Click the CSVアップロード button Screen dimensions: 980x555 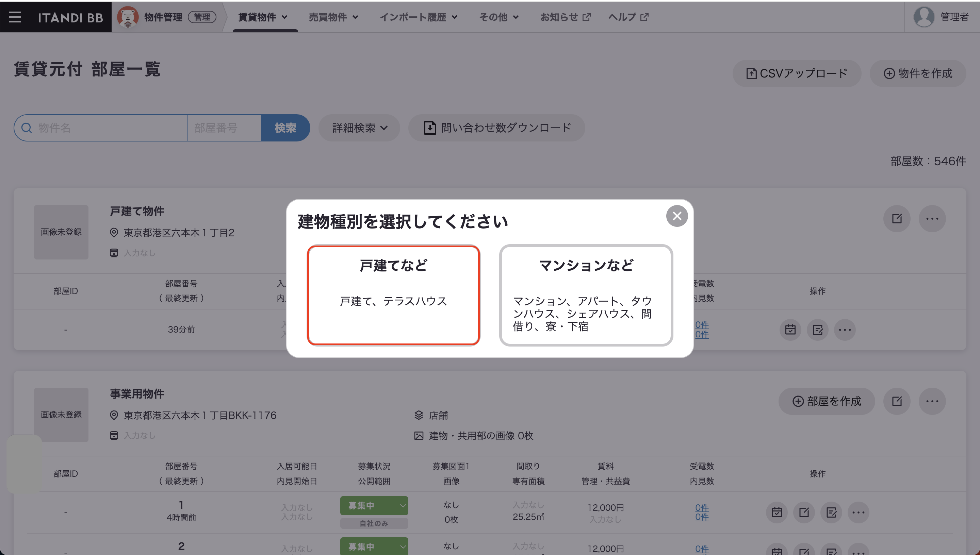click(x=797, y=73)
